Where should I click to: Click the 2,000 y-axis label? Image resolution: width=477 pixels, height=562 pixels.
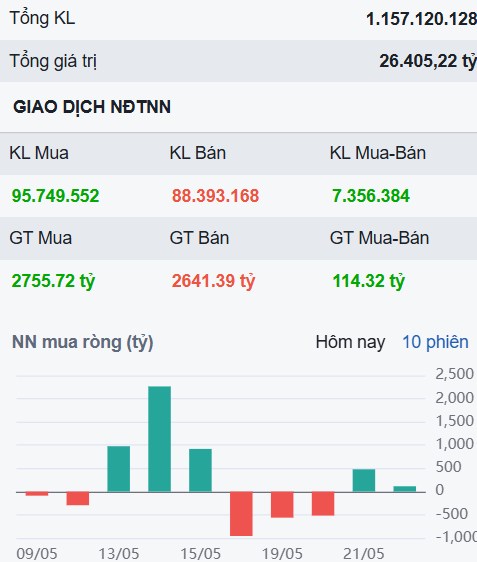pos(454,398)
